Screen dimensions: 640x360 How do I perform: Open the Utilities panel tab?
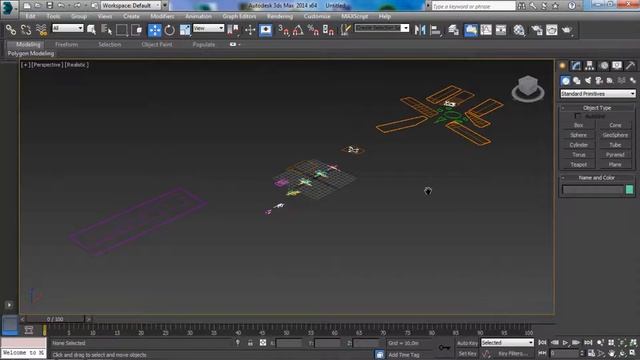631,66
